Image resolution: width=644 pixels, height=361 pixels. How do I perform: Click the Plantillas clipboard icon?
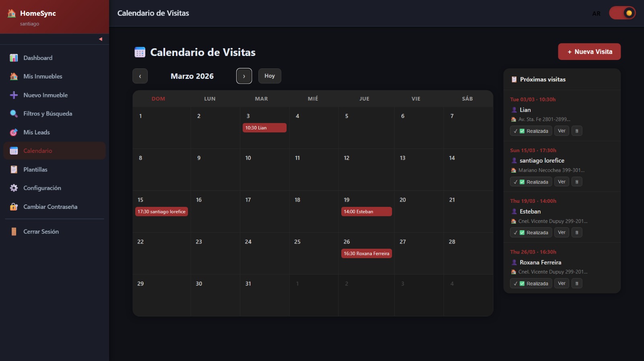[14, 169]
